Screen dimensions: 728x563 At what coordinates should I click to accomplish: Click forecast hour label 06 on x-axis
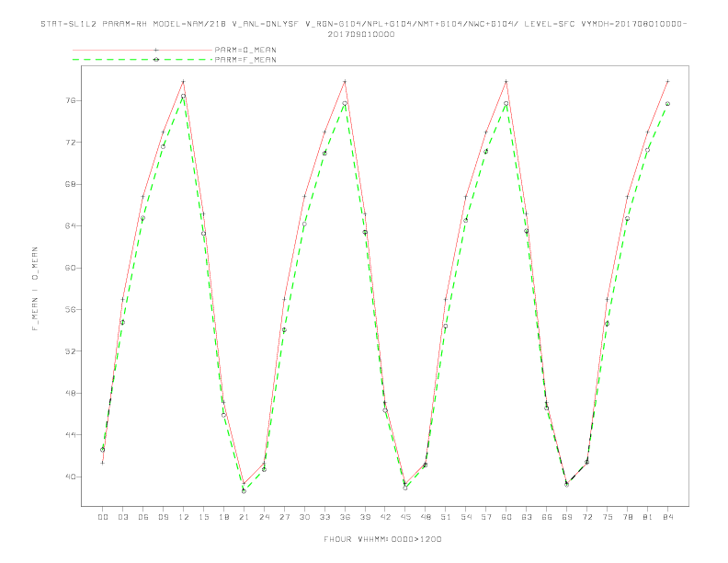pyautogui.click(x=143, y=517)
